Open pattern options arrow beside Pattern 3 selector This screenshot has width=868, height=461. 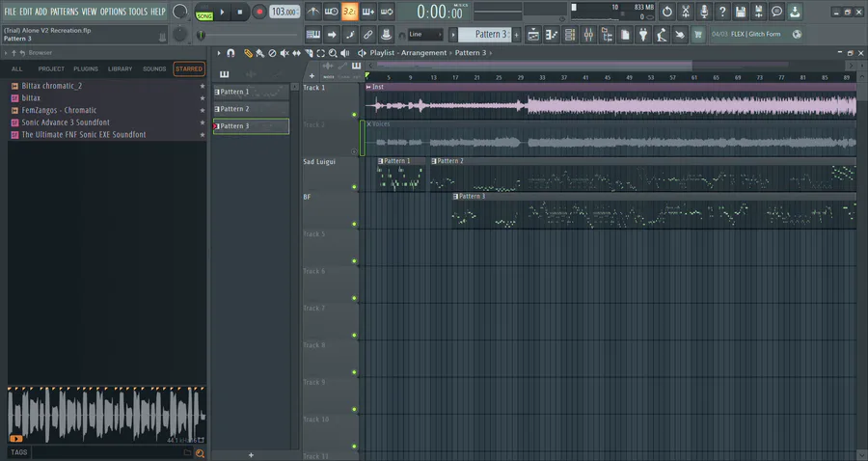[453, 35]
